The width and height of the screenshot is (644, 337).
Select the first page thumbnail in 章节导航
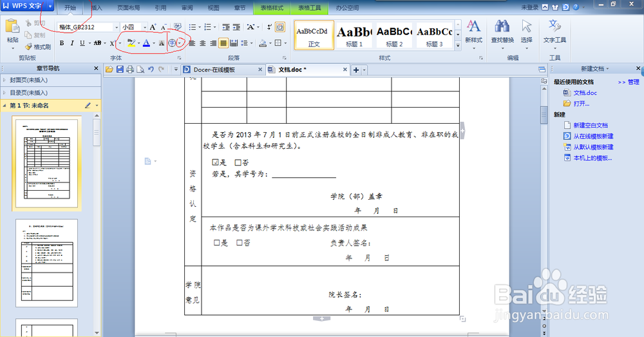point(47,163)
